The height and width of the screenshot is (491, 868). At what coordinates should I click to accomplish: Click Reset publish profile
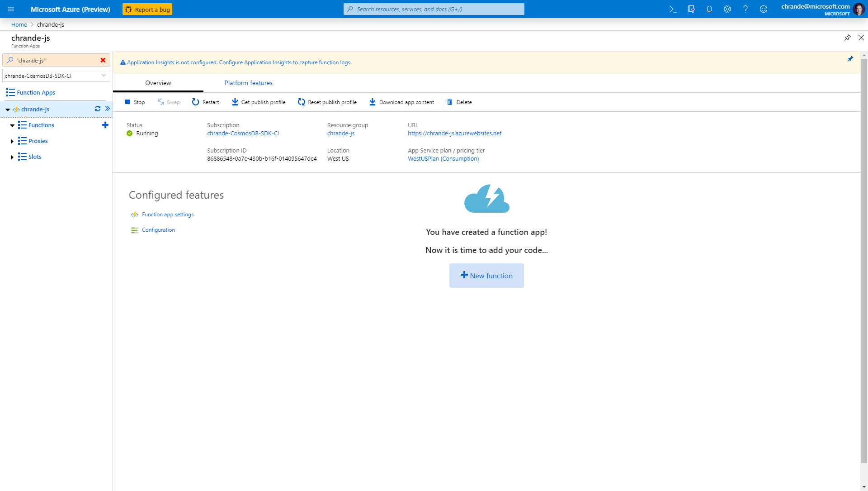tap(327, 102)
